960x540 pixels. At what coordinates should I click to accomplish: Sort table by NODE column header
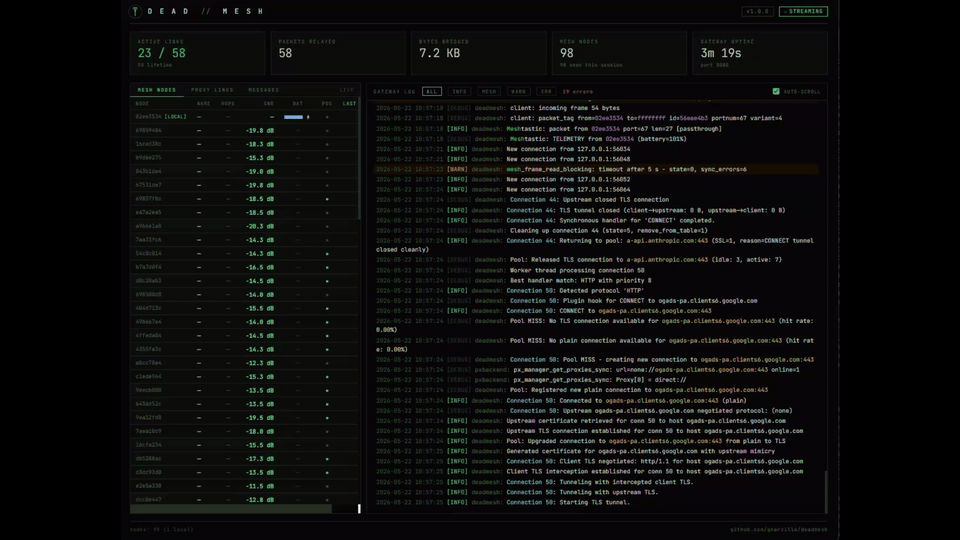142,103
